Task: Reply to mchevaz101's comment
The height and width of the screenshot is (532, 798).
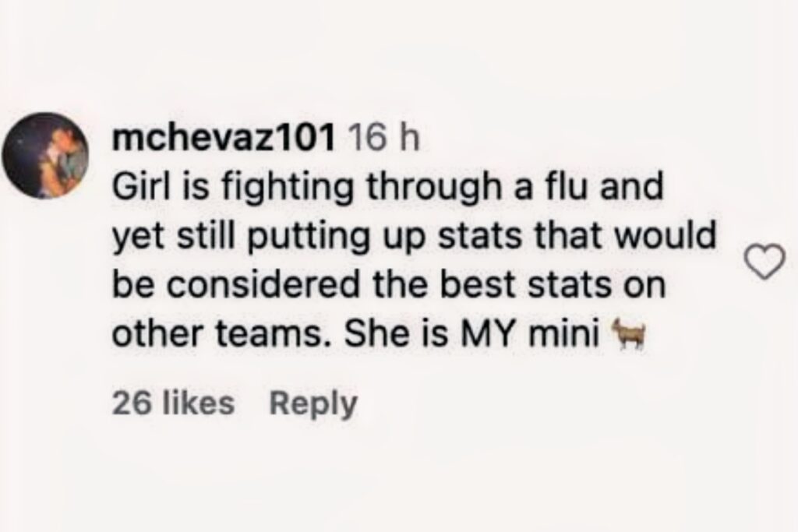Action: pyautogui.click(x=311, y=403)
